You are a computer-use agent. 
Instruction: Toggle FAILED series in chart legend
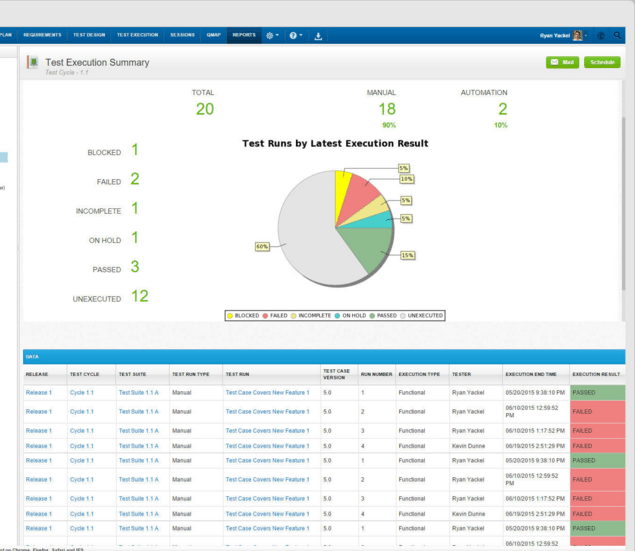click(278, 315)
